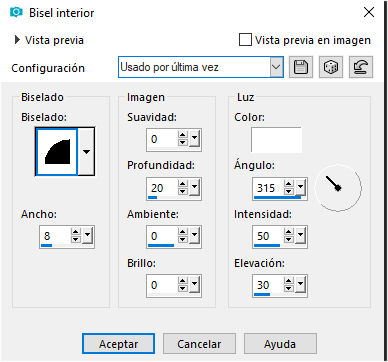Click the PaintShop camera icon in title bar

(16, 13)
